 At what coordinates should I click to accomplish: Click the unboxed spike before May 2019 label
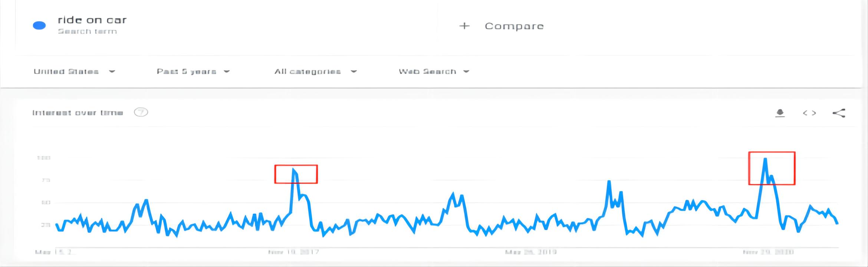pyautogui.click(x=453, y=194)
